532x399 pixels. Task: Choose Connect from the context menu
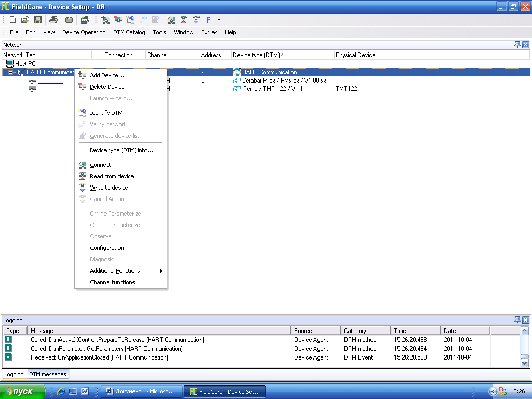point(121,165)
